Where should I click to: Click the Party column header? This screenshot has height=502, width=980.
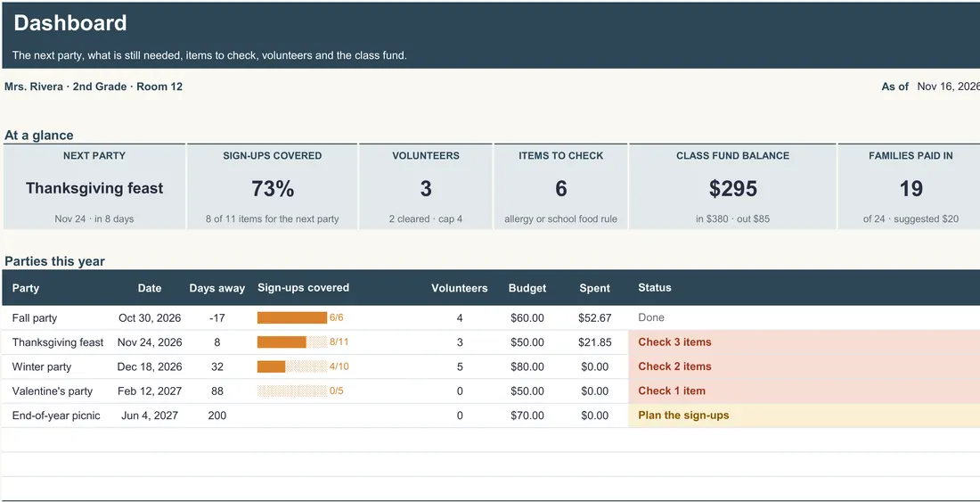pos(26,288)
